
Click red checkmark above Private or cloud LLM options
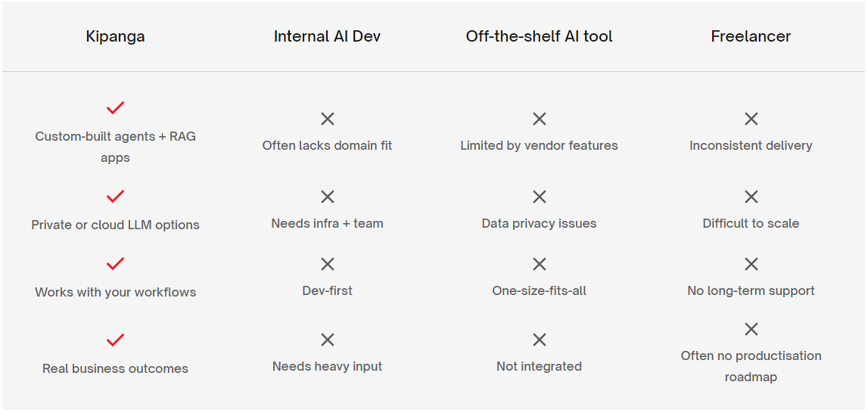[x=115, y=197]
